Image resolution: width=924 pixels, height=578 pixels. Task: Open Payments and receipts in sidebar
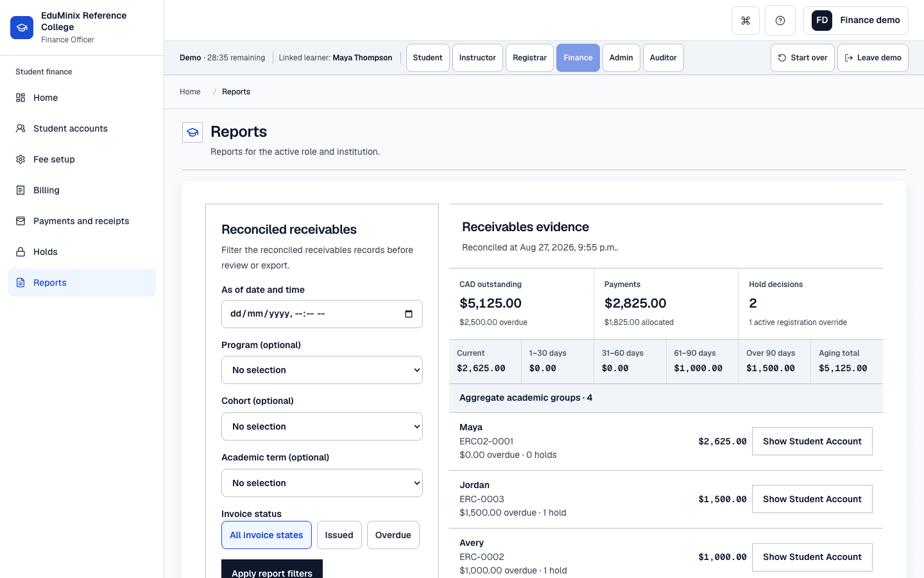81,221
